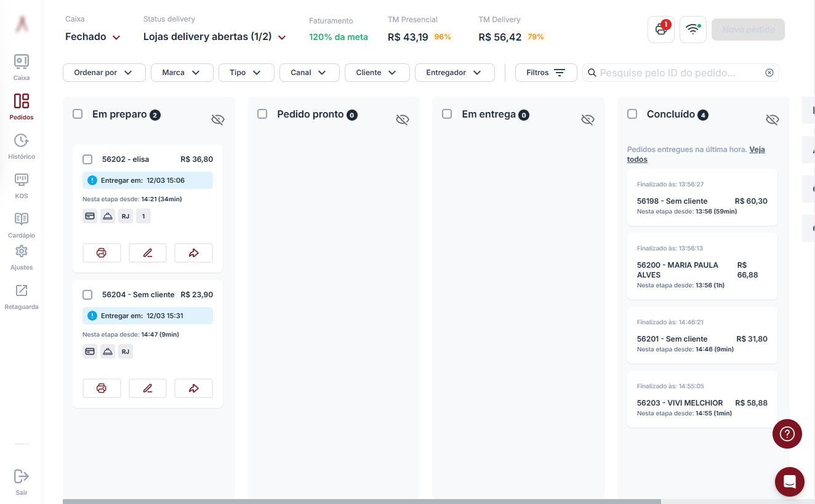This screenshot has height=504, width=815.
Task: Hide the Concluído column with eye icon
Action: [772, 119]
